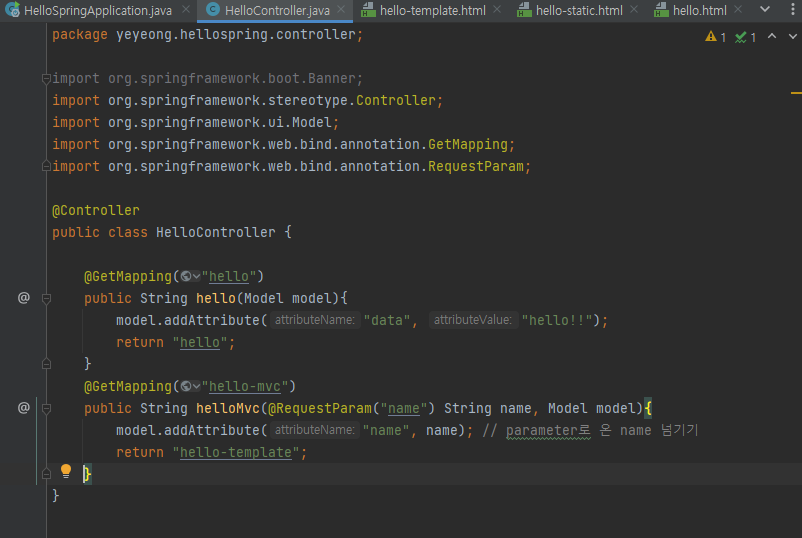Viewport: 802px width, 538px height.
Task: Switch to hello.html tab
Action: tap(699, 10)
